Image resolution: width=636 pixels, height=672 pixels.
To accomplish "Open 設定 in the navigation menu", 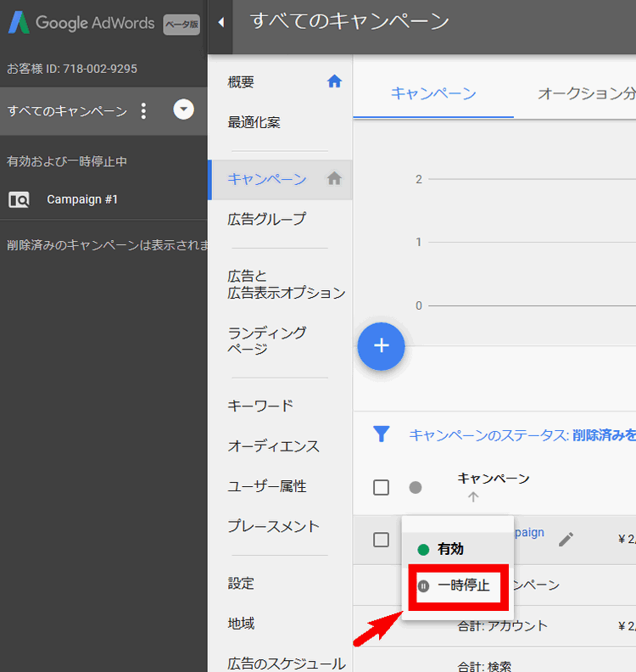I will [x=241, y=583].
